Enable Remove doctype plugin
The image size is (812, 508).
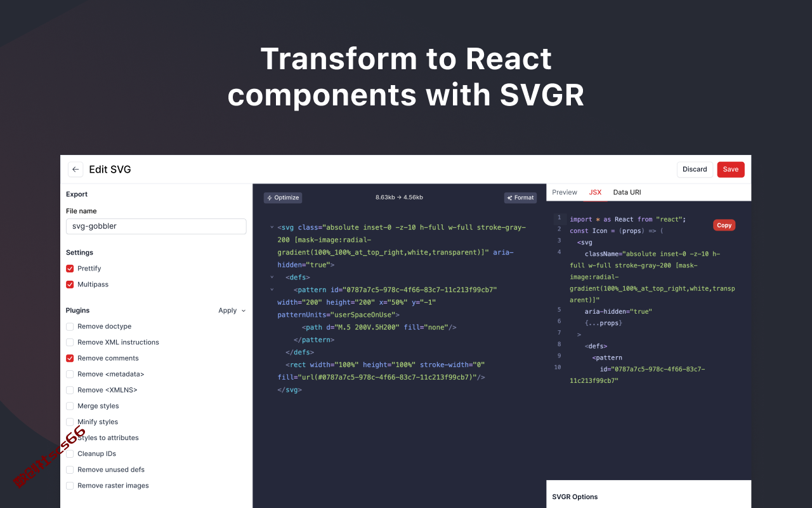click(x=70, y=326)
